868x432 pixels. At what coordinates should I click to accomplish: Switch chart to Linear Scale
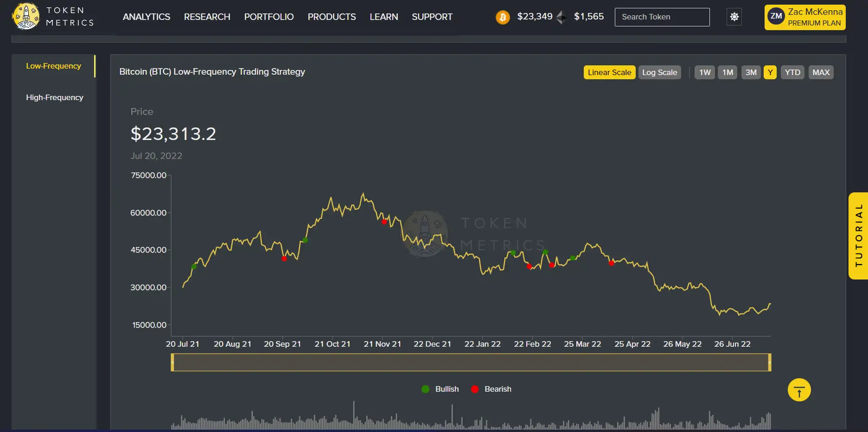[609, 72]
